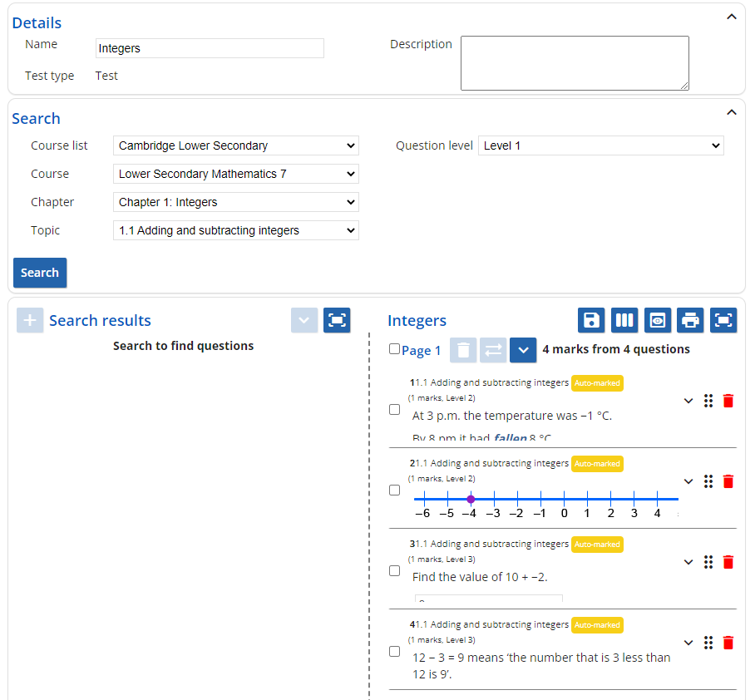Click the Search results heading
Screen dimensions: 755x700
[x=100, y=321]
